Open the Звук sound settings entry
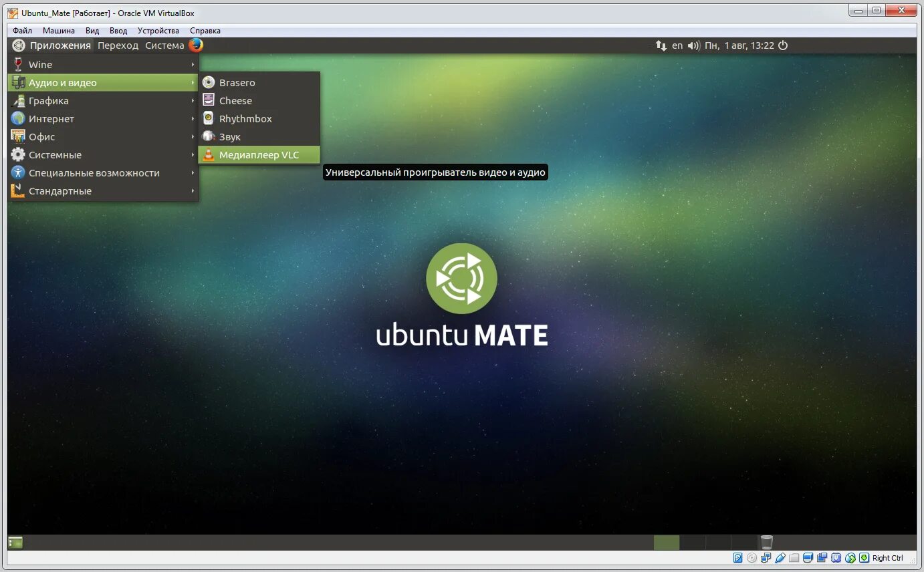This screenshot has height=572, width=924. pos(259,137)
